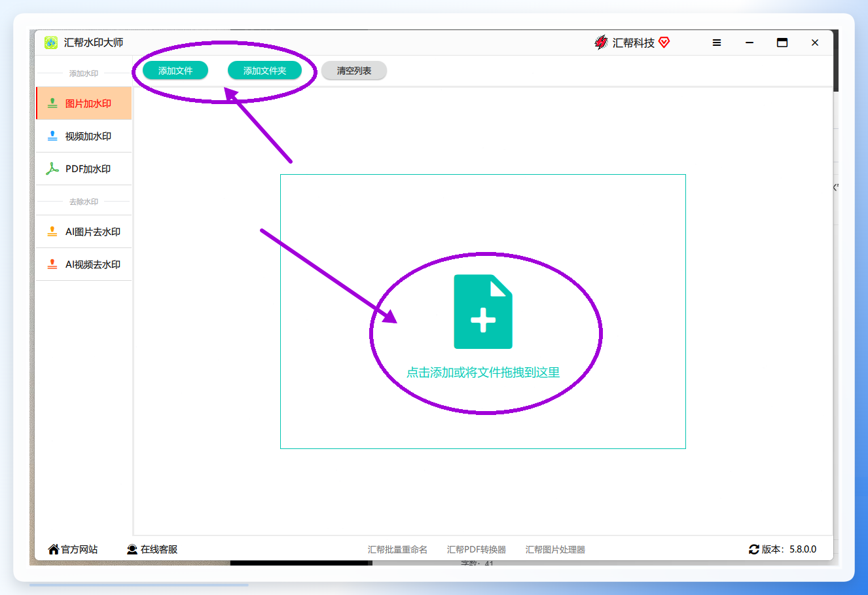
Task: Select the AI视频去水印 icon
Action: pyautogui.click(x=52, y=264)
